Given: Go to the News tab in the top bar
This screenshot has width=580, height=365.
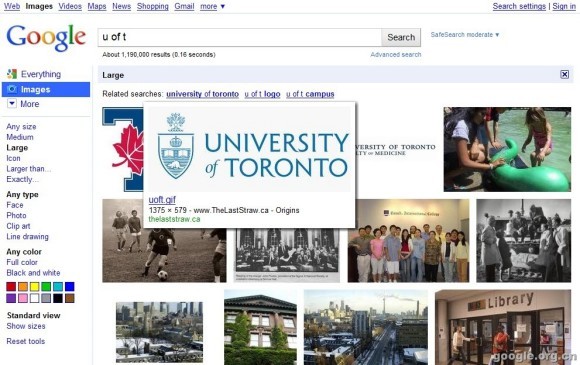Looking at the screenshot, I should [121, 6].
